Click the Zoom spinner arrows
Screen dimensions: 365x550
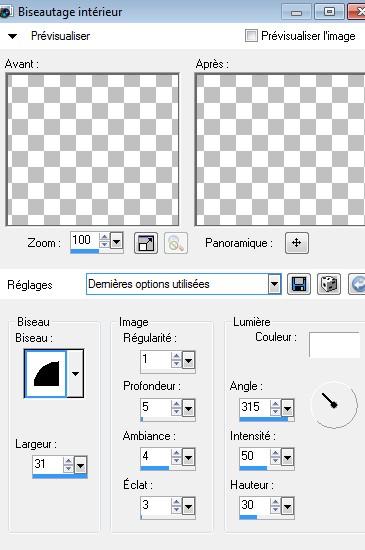pos(104,241)
